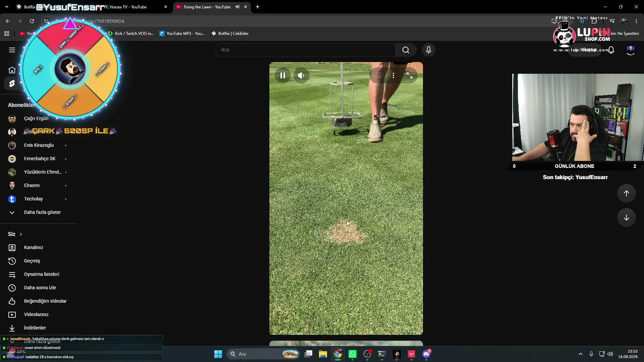Open the browser media controls icon
The image size is (644, 362).
point(612,21)
